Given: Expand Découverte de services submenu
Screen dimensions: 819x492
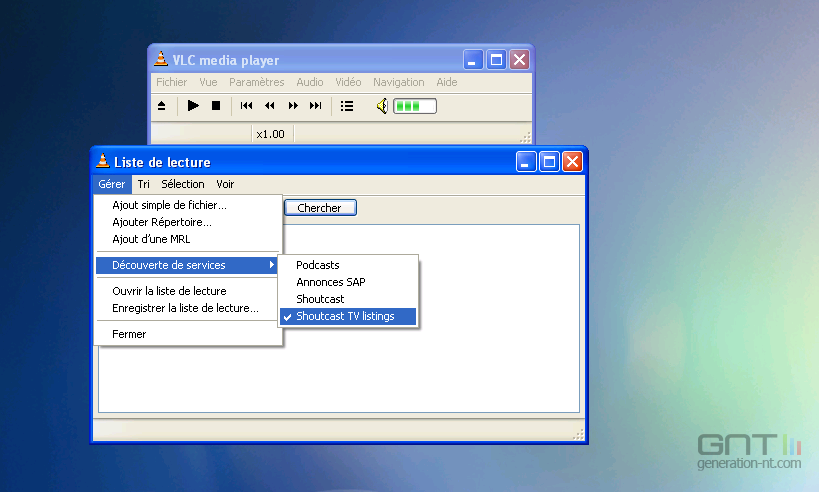Looking at the screenshot, I should (188, 265).
